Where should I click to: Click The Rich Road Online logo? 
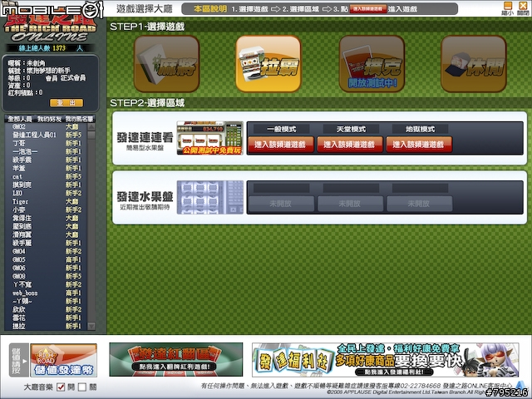51,30
